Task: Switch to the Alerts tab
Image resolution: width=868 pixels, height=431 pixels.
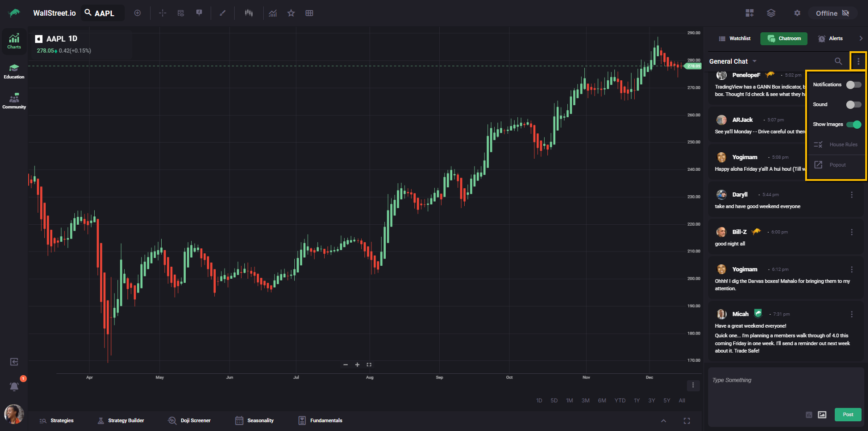Action: (831, 38)
